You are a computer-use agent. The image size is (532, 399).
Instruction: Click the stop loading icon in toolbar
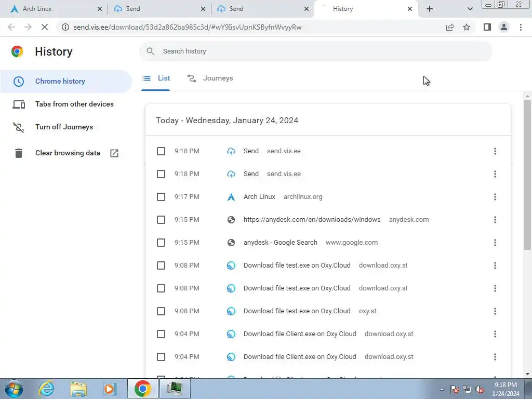coord(45,27)
